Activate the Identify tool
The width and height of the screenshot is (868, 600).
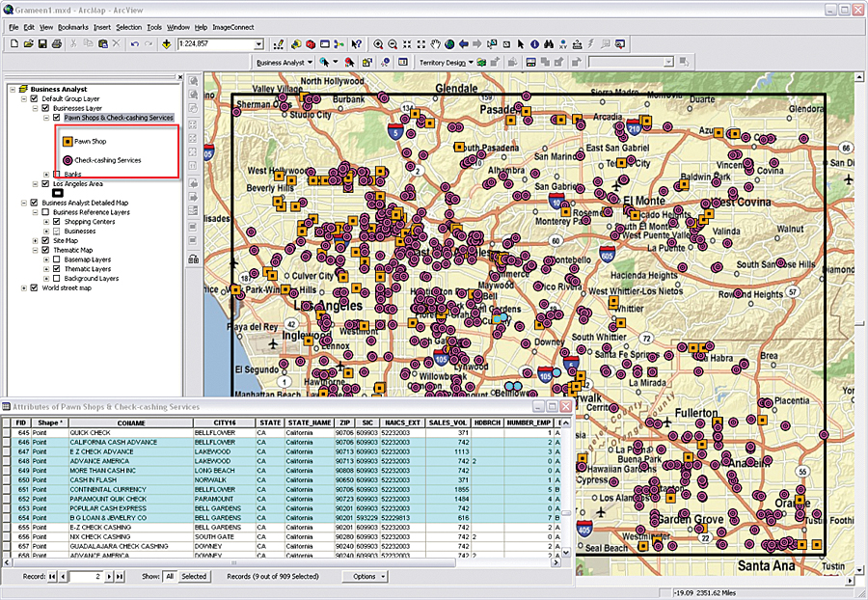click(534, 43)
